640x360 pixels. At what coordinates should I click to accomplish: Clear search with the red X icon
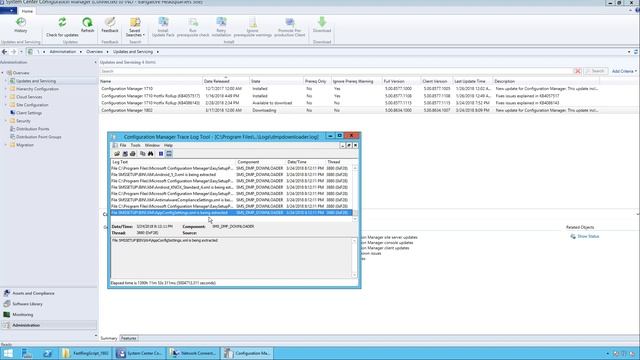578,71
